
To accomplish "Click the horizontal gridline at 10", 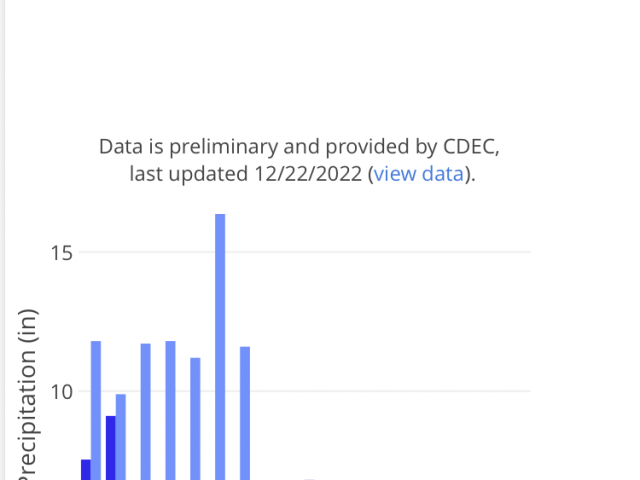I will click(305, 391).
